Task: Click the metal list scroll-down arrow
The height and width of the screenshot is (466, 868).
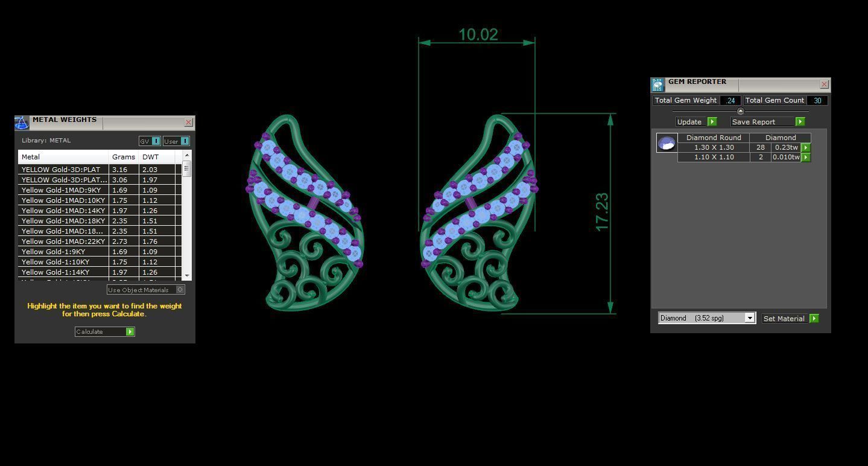Action: pyautogui.click(x=186, y=275)
